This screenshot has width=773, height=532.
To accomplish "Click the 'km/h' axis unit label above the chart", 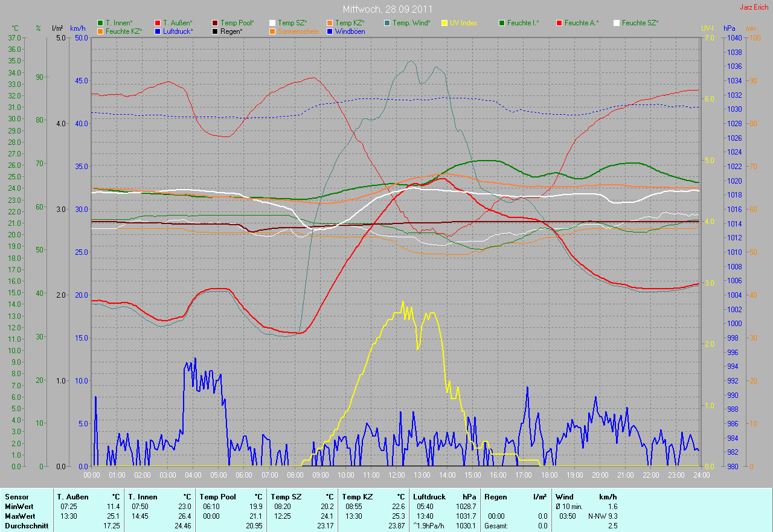I will coord(78,28).
